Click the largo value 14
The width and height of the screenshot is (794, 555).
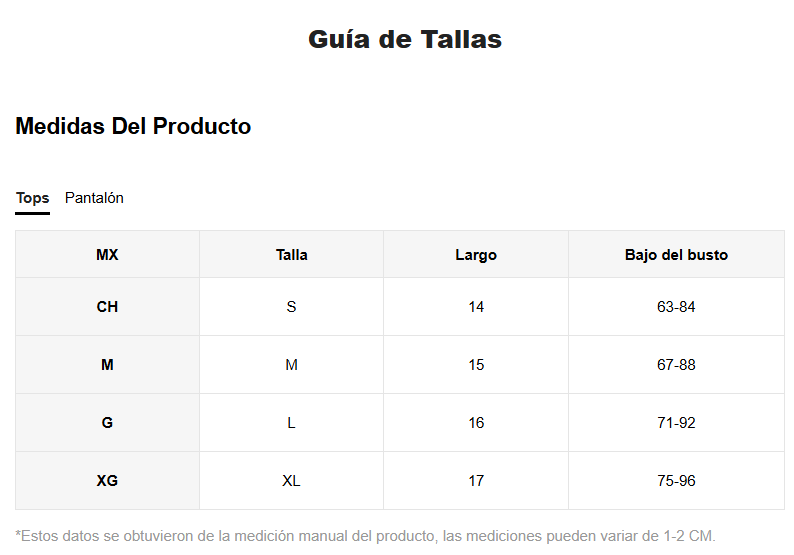[x=476, y=307]
